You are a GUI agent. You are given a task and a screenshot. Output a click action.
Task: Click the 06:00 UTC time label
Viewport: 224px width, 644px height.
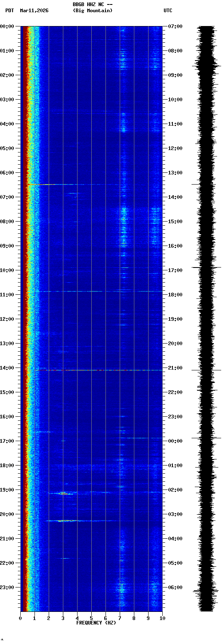[175, 587]
